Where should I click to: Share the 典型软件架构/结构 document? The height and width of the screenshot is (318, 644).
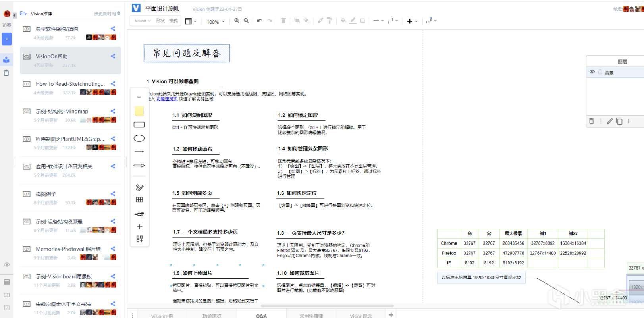coord(113,29)
